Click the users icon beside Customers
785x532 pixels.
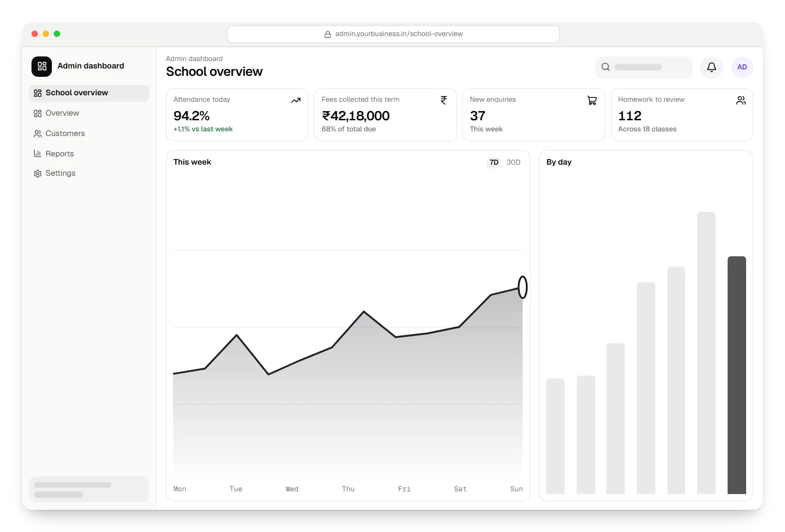tap(37, 134)
